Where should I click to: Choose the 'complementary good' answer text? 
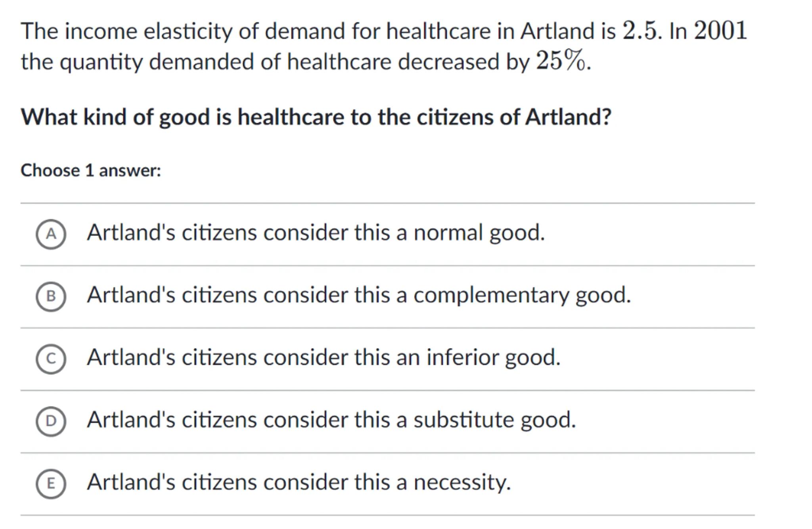pyautogui.click(x=358, y=295)
